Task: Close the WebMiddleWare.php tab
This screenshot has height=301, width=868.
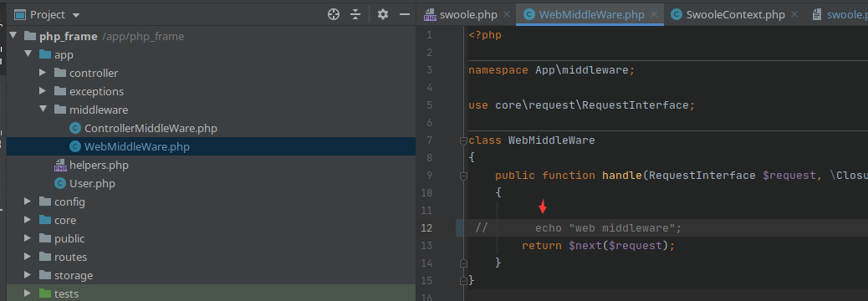Action: click(654, 15)
